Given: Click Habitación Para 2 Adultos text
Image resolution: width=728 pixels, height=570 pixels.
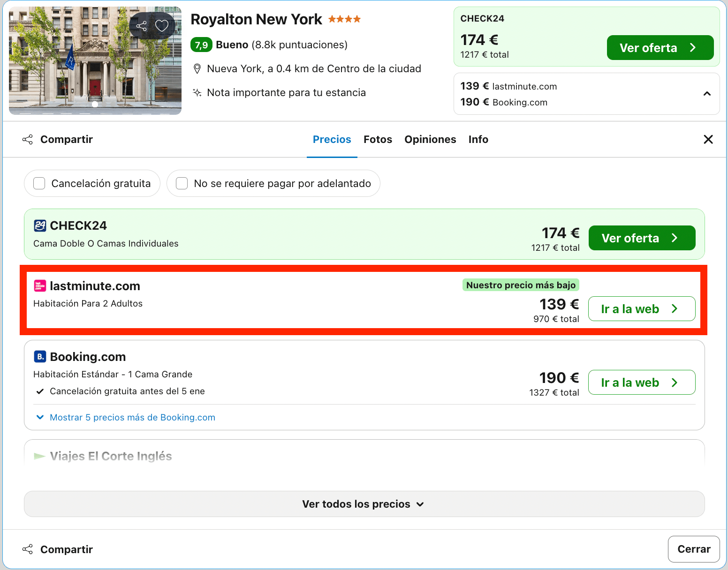Looking at the screenshot, I should (x=88, y=303).
